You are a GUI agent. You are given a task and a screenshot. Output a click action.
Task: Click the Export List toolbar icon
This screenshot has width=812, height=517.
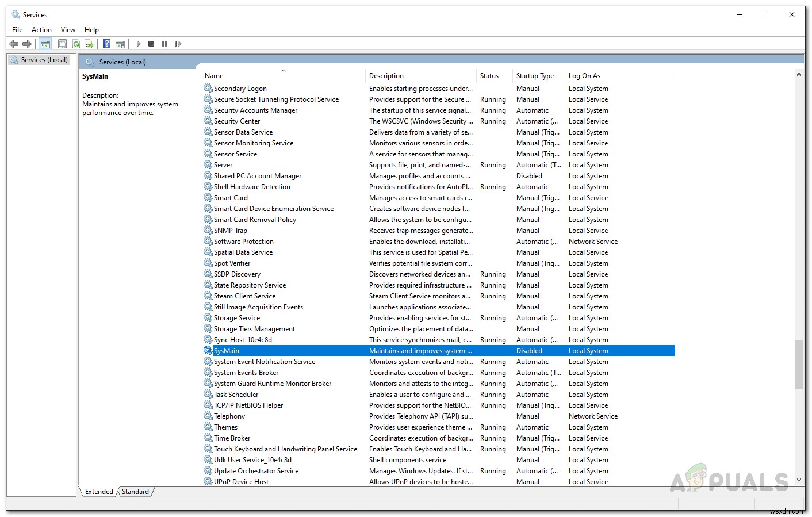pyautogui.click(x=89, y=44)
